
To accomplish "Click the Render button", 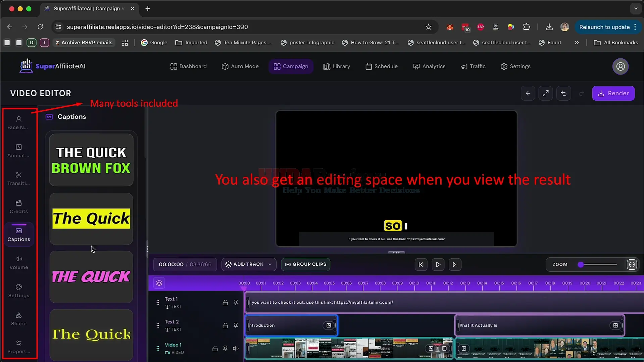I will pos(613,93).
